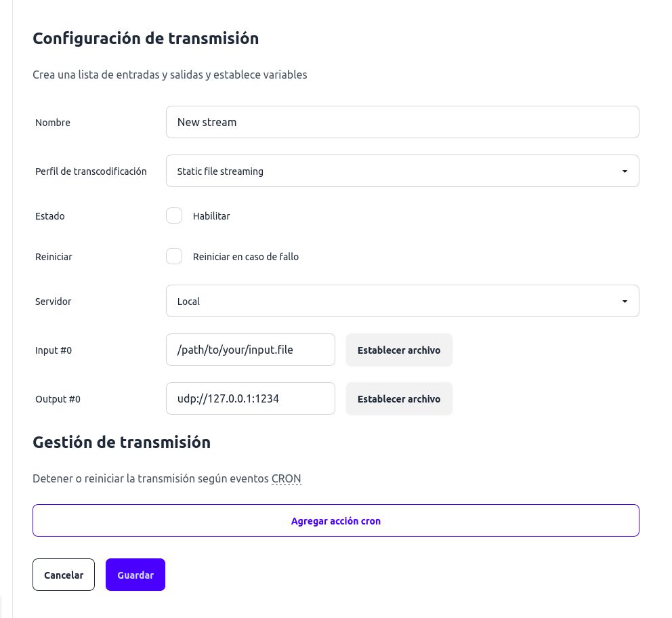Open the transcoding profile dropdown arrow
672x618 pixels.
[625, 171]
